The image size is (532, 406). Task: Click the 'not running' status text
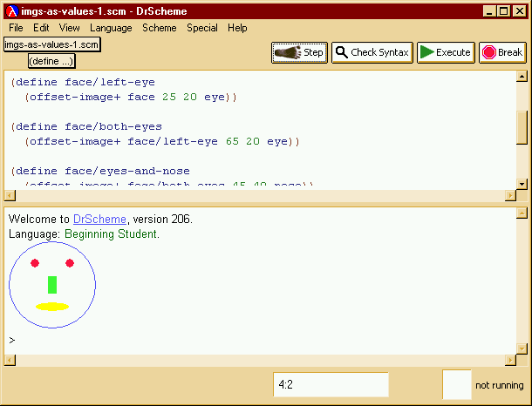coord(500,385)
